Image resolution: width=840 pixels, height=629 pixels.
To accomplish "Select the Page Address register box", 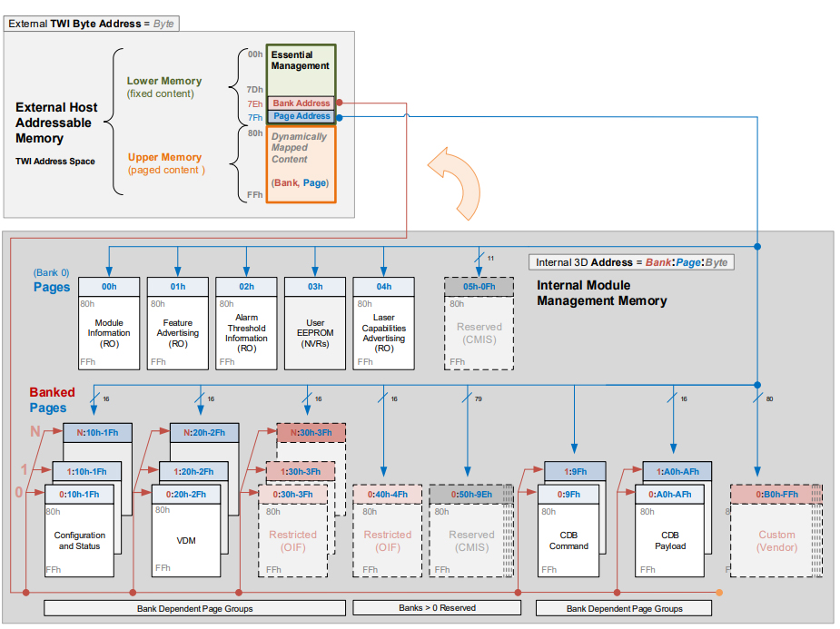I will pos(301,117).
